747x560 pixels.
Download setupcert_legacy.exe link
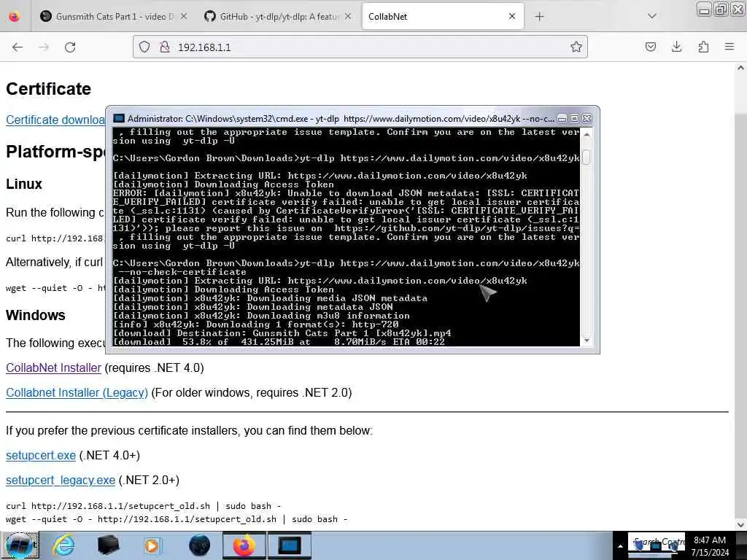pos(61,481)
